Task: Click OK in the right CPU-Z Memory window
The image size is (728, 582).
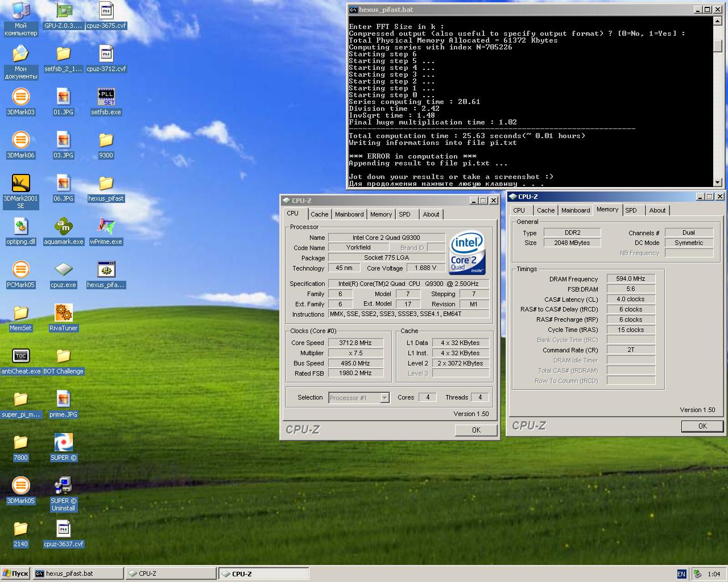Action: (702, 426)
